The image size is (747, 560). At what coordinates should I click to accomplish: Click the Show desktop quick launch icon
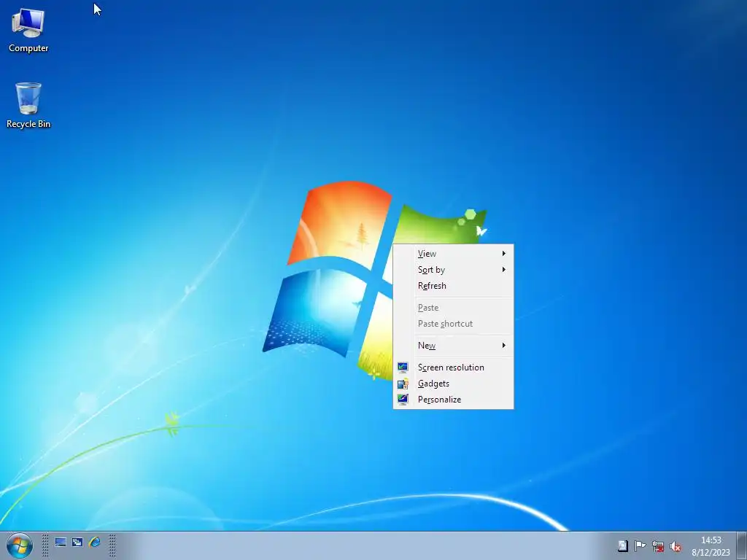click(61, 542)
